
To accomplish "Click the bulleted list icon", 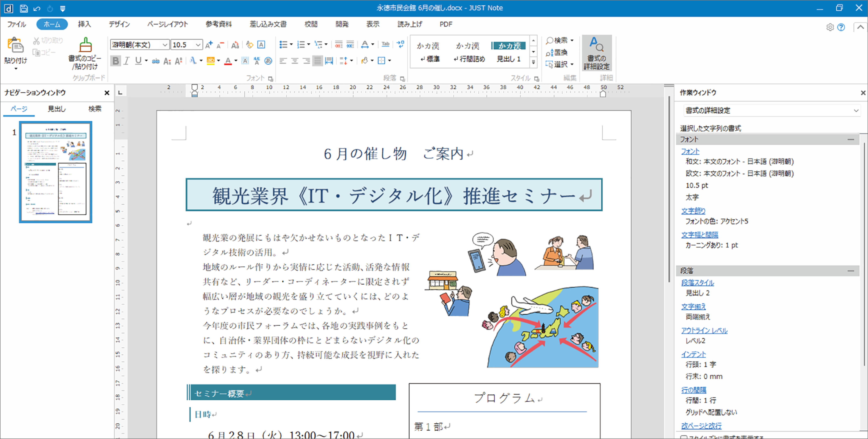I will coord(283,44).
